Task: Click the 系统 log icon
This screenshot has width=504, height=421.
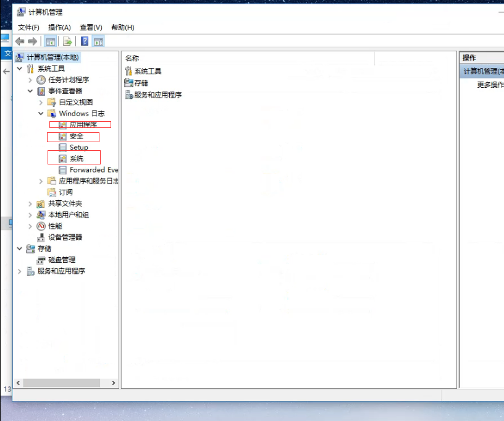Action: pos(62,158)
